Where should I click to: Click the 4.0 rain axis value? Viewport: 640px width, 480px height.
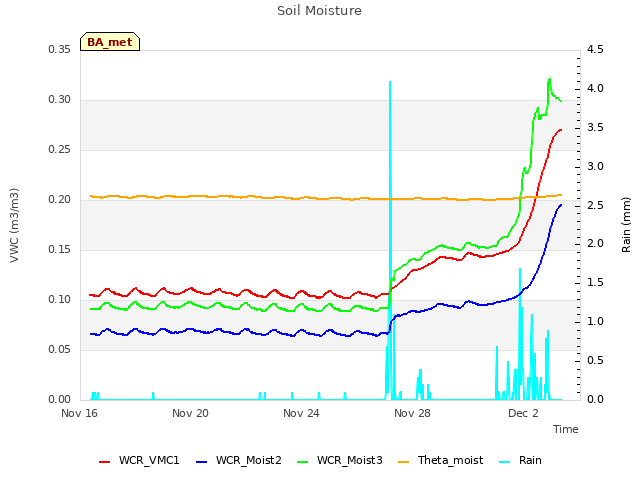[595, 89]
